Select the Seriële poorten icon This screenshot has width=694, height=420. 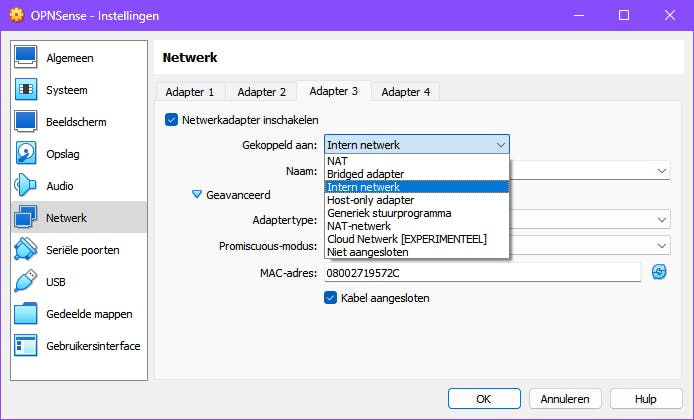click(27, 250)
